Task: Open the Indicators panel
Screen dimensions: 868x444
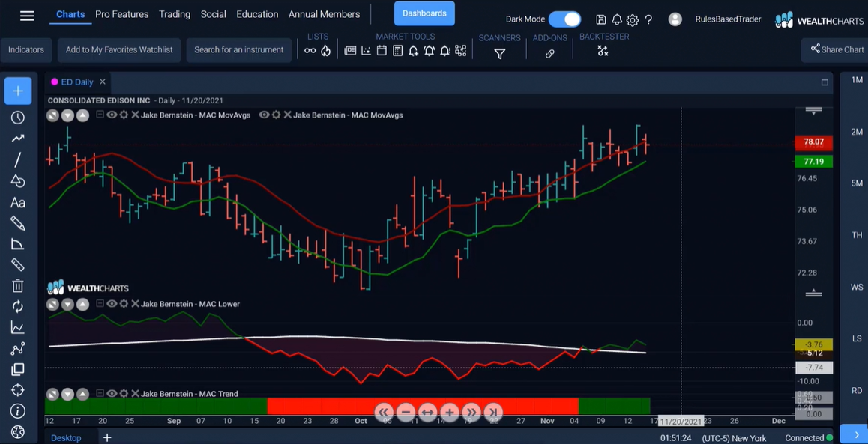Action: [x=26, y=49]
